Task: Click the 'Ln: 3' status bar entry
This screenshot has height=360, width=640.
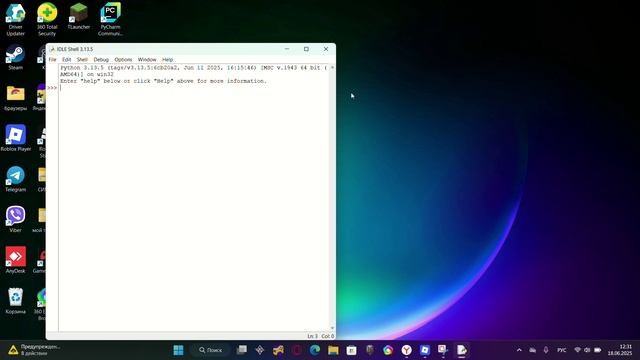Action: pyautogui.click(x=312, y=336)
